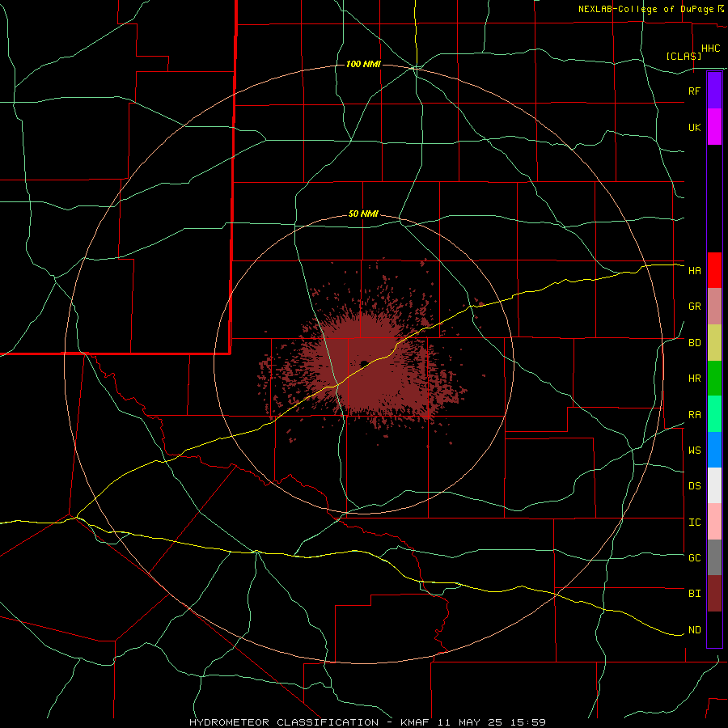Viewport: 728px width, 728px height.
Task: Click the RA legend label
Action: click(x=694, y=415)
